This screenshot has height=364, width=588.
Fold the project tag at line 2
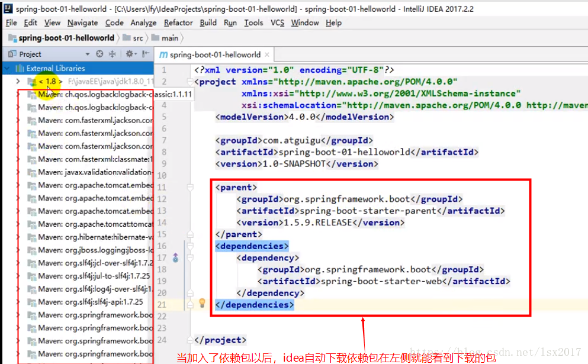coord(190,81)
